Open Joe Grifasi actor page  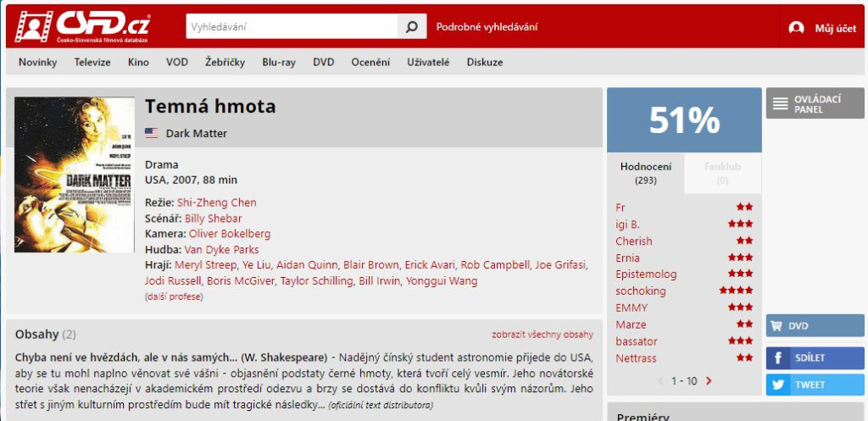tap(560, 264)
